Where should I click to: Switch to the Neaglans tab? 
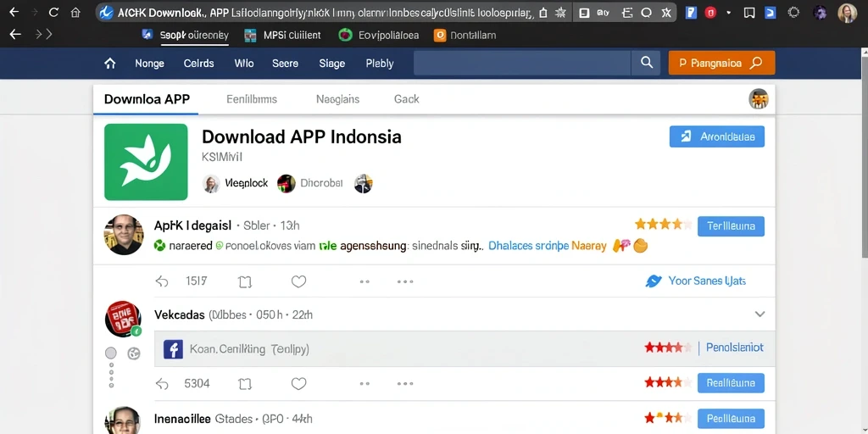(x=337, y=100)
